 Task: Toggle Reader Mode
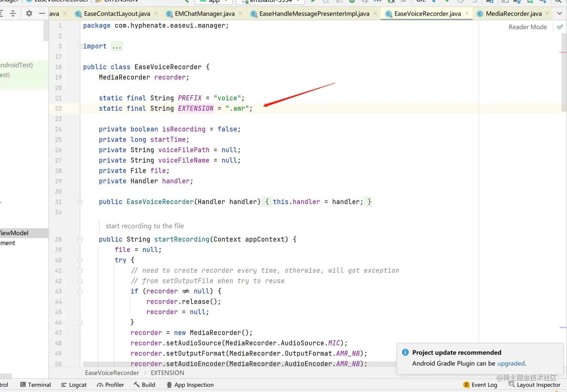pos(528,27)
